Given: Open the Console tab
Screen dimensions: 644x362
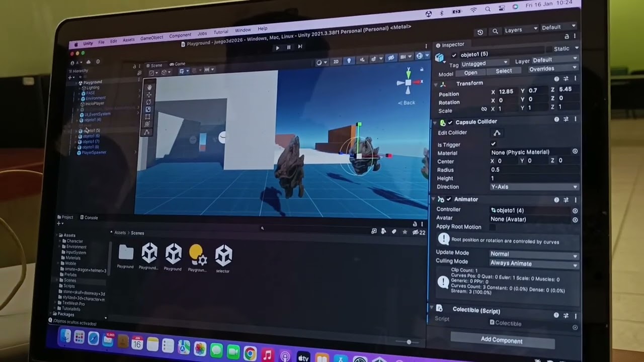Looking at the screenshot, I should coord(89,218).
